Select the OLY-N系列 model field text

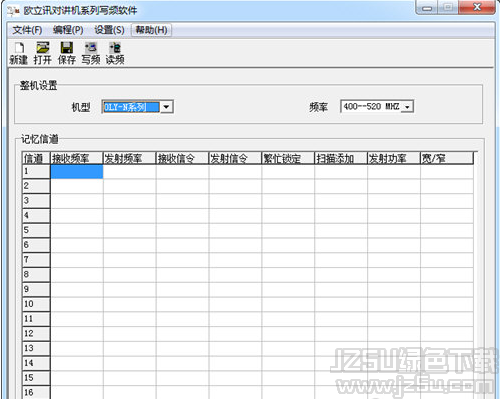point(131,107)
